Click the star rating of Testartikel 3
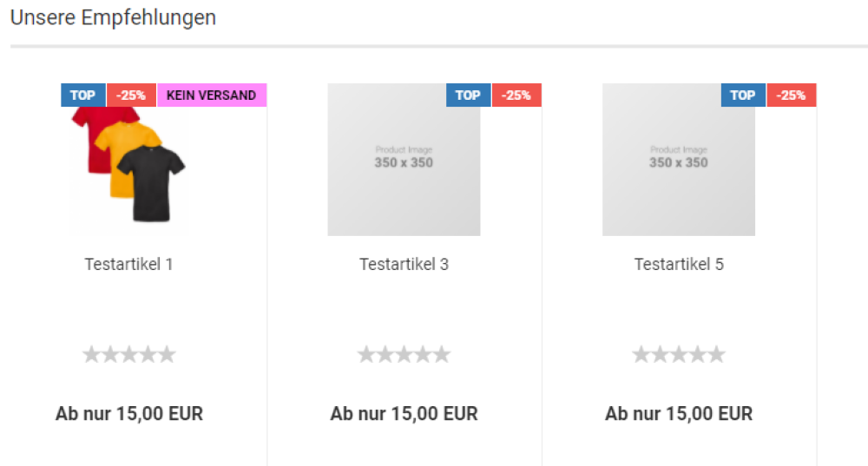The height and width of the screenshot is (466, 868). tap(404, 354)
